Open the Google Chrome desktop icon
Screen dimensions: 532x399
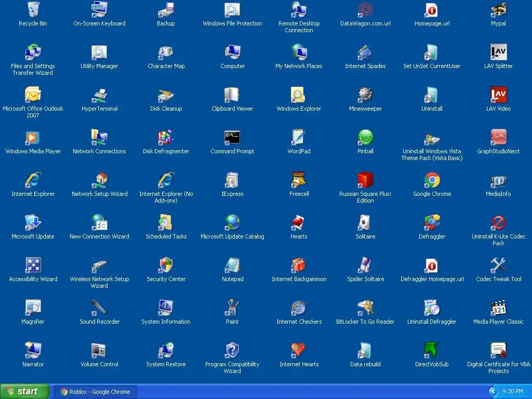(432, 180)
